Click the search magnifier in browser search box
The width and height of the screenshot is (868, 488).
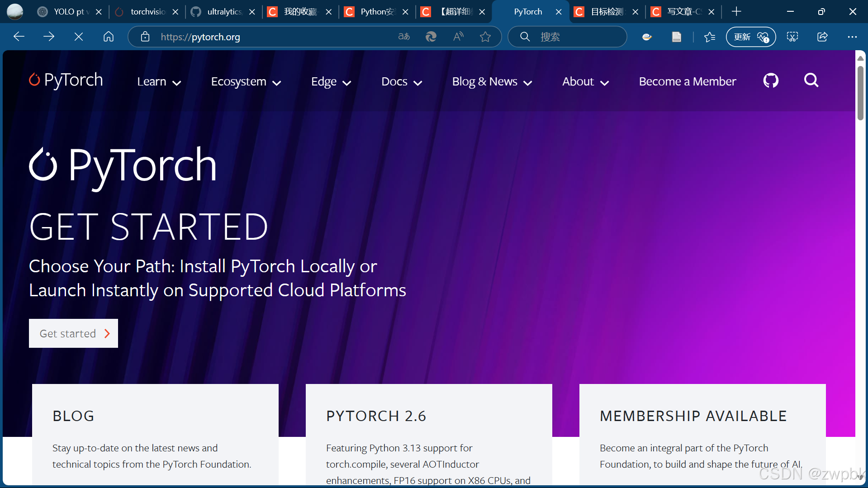[x=525, y=37]
